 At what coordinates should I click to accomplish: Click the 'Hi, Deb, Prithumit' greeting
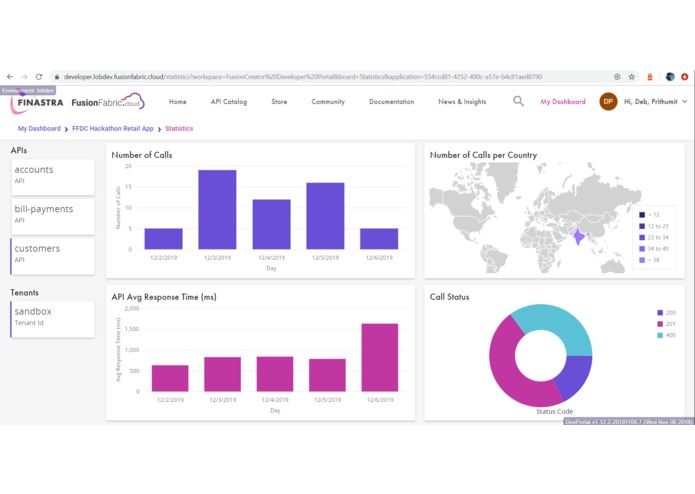click(650, 101)
